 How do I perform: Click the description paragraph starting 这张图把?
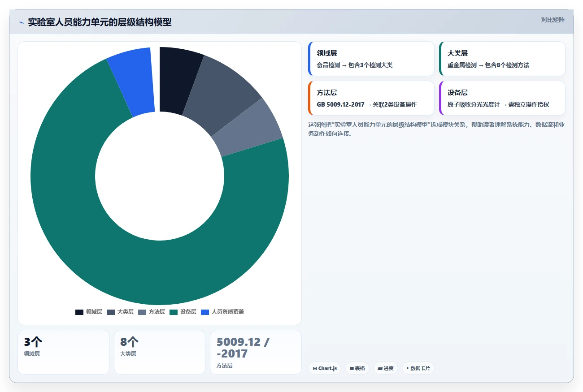point(436,129)
